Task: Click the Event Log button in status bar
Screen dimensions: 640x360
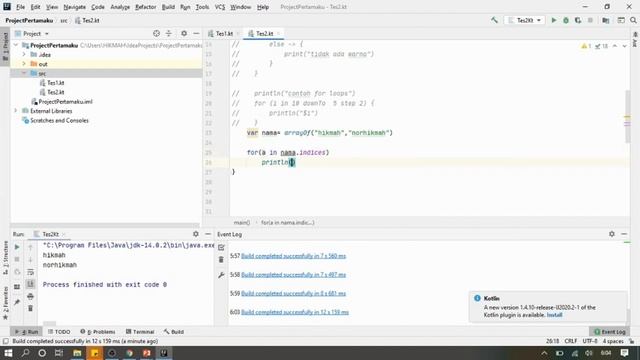Action: (609, 331)
